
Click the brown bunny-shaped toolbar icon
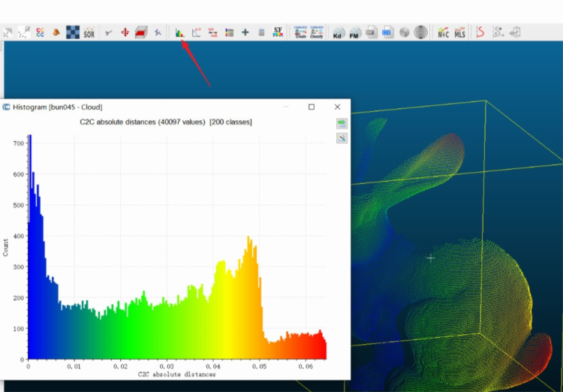56,33
